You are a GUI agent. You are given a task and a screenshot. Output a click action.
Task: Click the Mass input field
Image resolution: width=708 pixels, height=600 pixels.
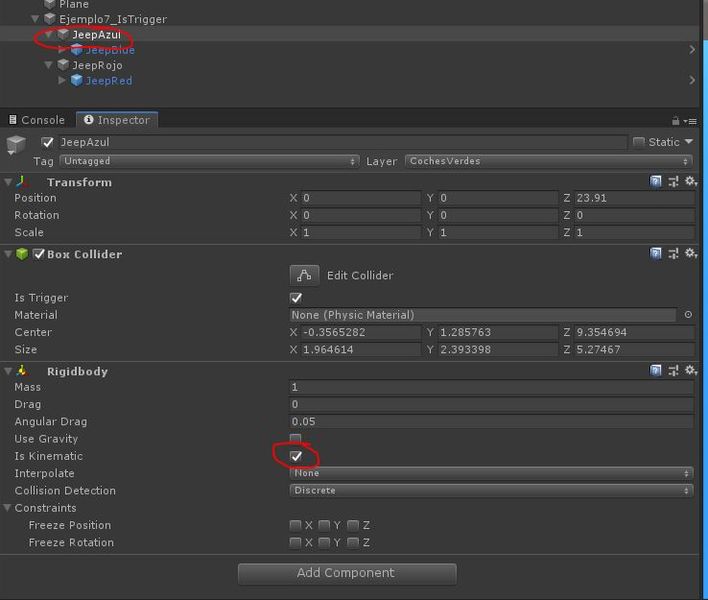pyautogui.click(x=491, y=387)
